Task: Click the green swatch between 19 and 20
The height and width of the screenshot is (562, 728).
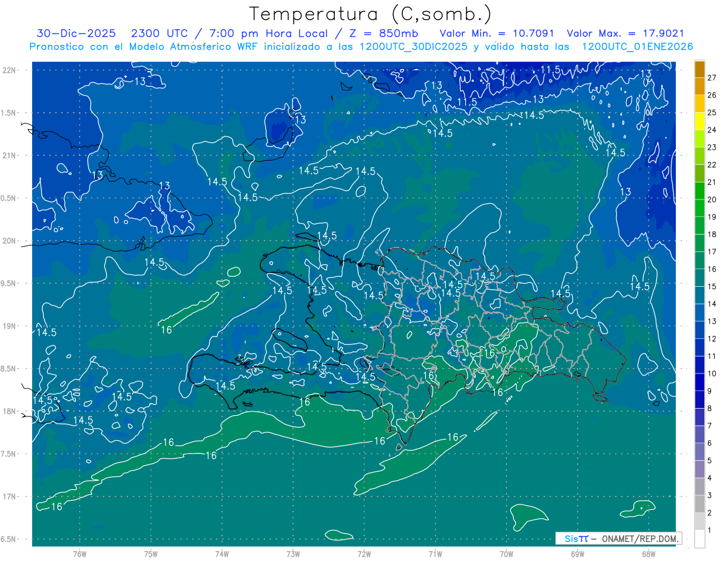Action: click(x=699, y=209)
